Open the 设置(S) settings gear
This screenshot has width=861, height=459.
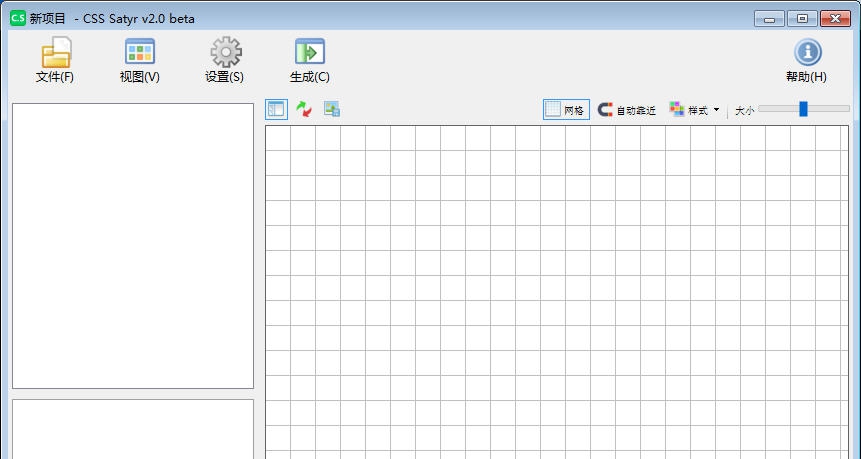[225, 60]
